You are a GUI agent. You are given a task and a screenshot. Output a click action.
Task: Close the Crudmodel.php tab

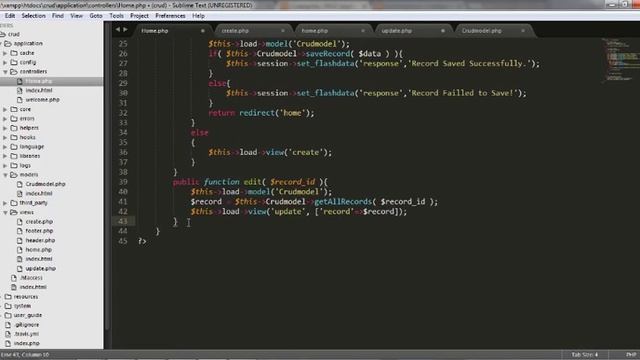[x=523, y=31]
